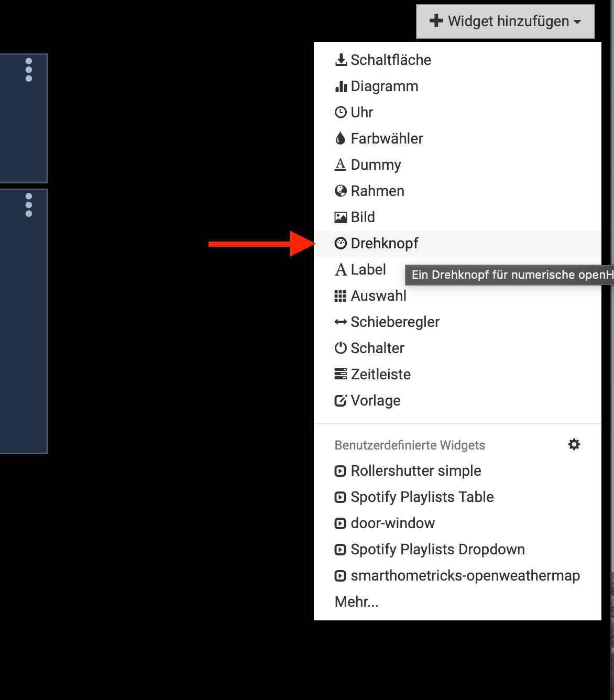Pick the Uhr clock icon

pos(341,112)
